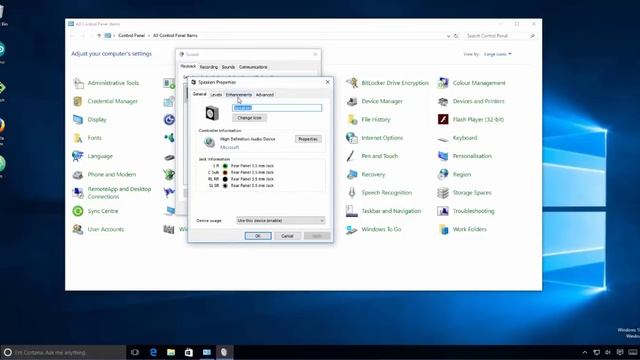Screen dimensions: 640x360
Task: Click the Cortana search box on taskbar
Action: 63,352
